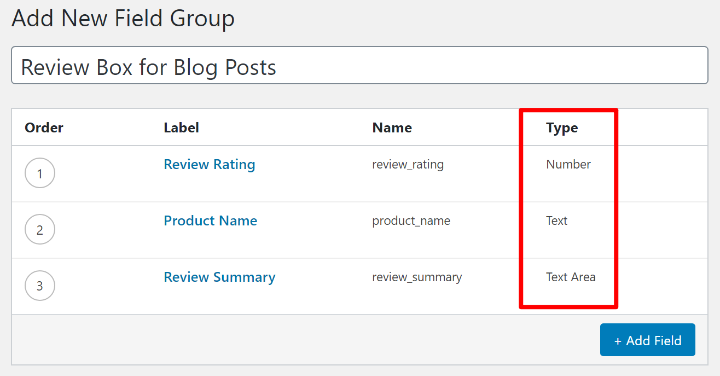Click the field group title input box
Viewport: 720px width, 376px height.
coord(360,65)
